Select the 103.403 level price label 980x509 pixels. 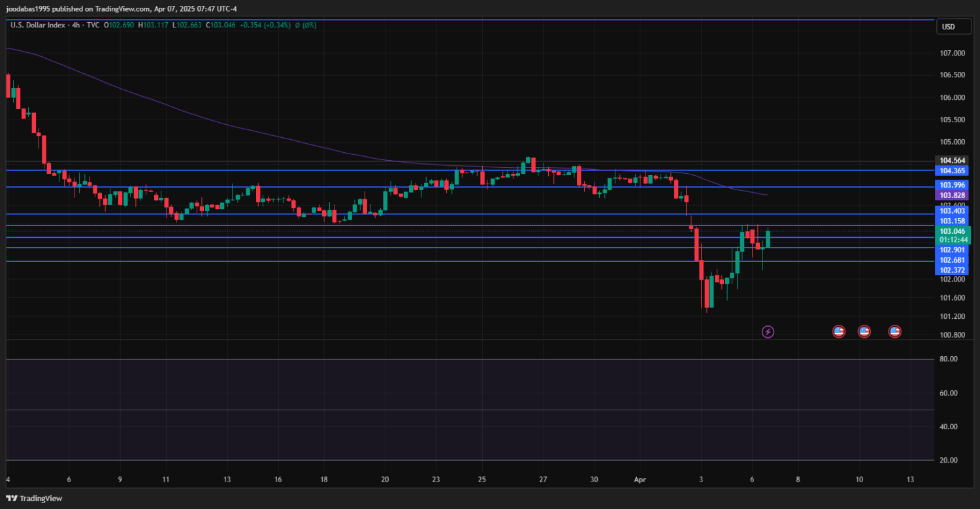(953, 211)
